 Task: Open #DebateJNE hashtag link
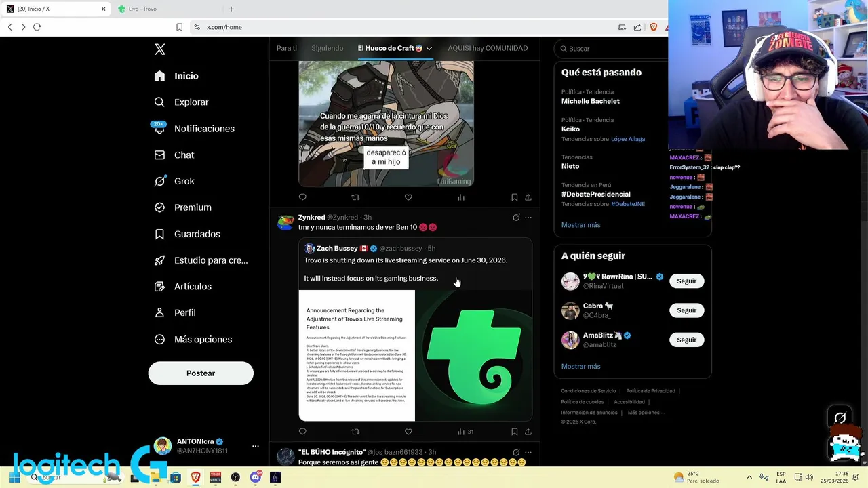click(628, 204)
